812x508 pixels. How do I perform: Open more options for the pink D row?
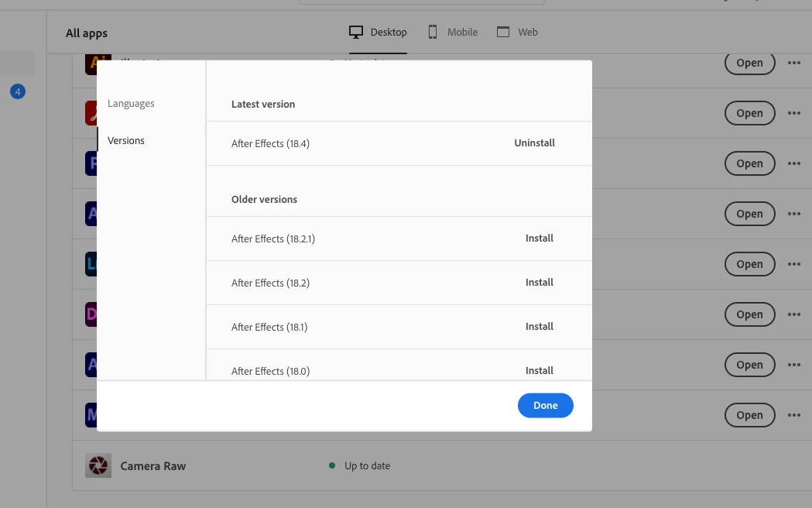click(x=794, y=314)
